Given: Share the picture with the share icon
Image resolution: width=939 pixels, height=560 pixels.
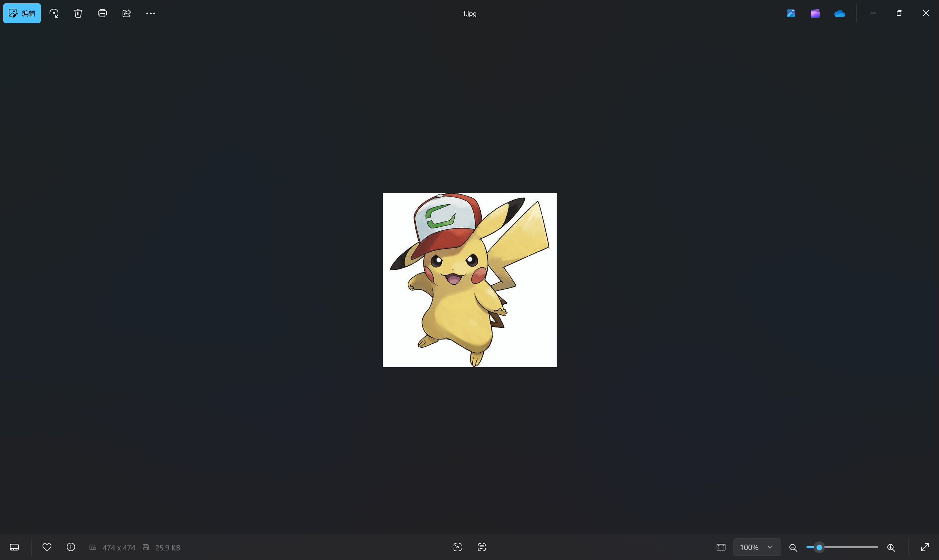Looking at the screenshot, I should click(127, 13).
